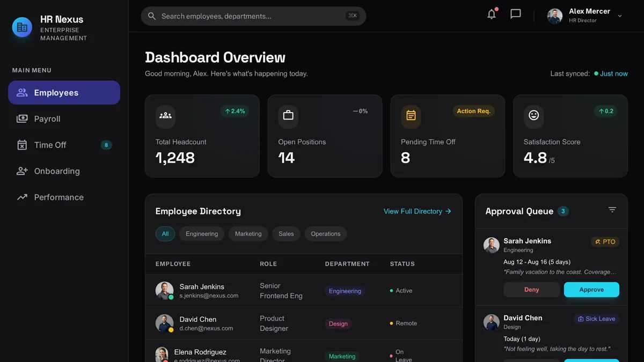Open Time Off in the main menu
Viewport: 644px width, 362px height.
click(x=64, y=145)
